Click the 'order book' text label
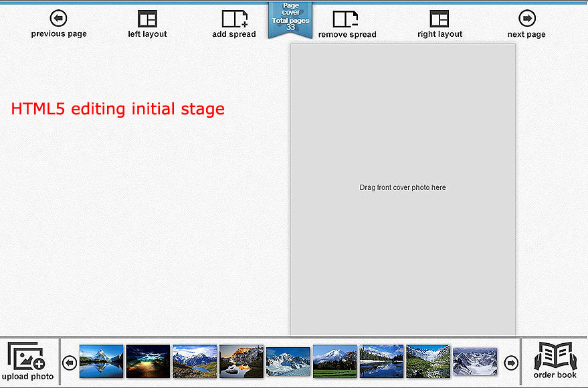 coord(555,375)
